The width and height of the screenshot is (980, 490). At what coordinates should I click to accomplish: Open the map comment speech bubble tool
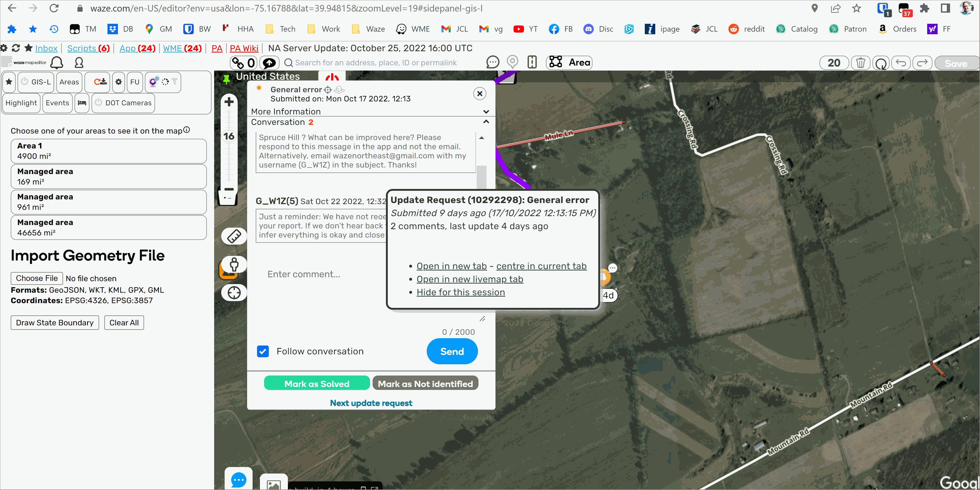tap(493, 62)
